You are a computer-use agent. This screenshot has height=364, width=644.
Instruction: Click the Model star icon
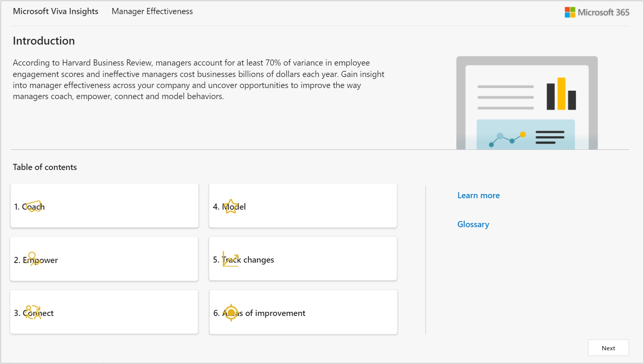click(231, 206)
